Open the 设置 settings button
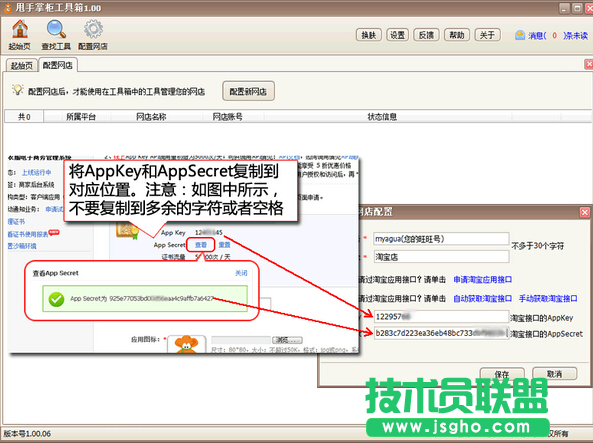 pyautogui.click(x=397, y=35)
